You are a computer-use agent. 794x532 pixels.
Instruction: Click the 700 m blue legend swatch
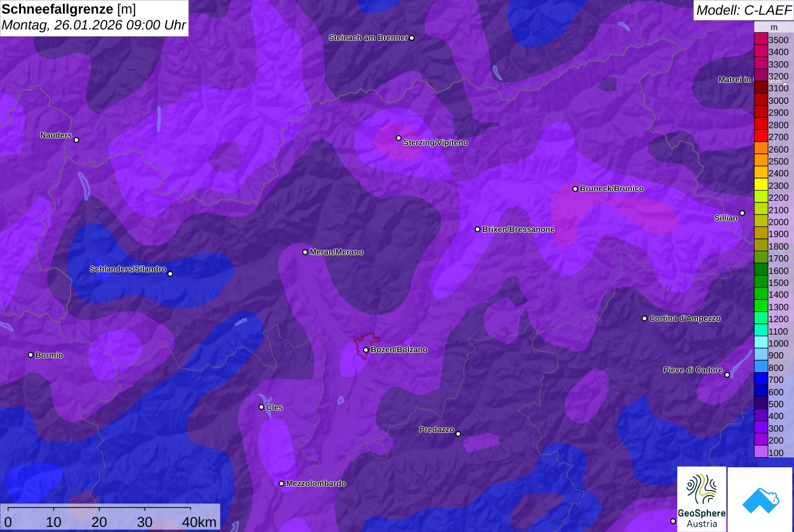(x=761, y=379)
